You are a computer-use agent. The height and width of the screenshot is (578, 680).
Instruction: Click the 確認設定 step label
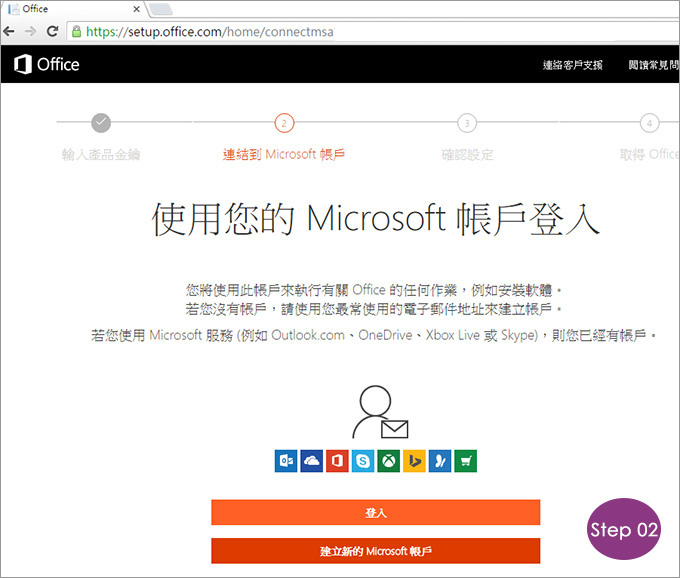tap(467, 154)
